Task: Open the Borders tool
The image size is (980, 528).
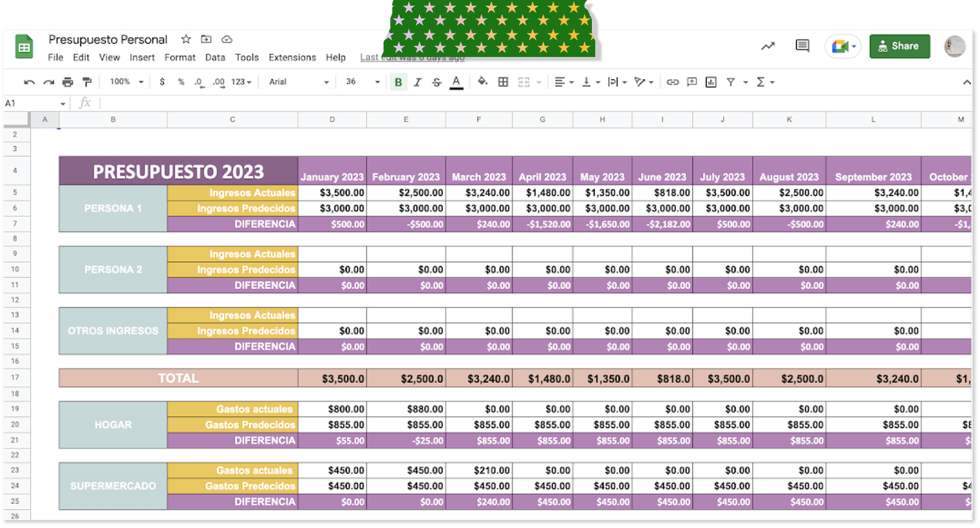Action: [x=503, y=82]
